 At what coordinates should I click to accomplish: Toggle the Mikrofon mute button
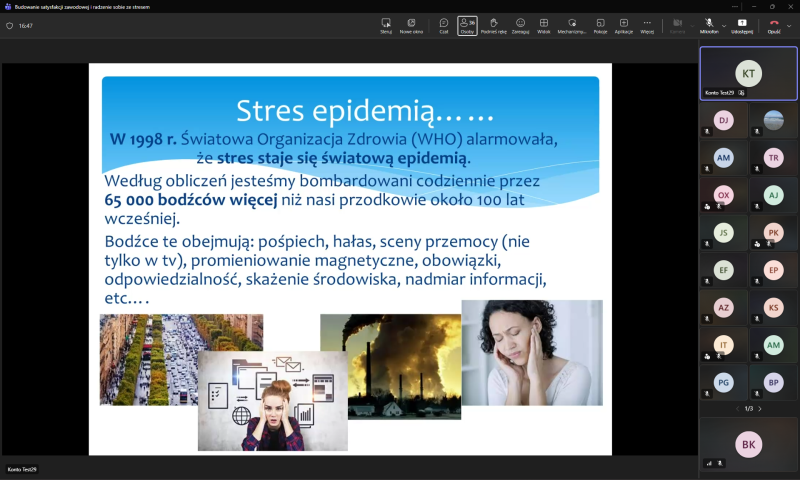point(709,25)
